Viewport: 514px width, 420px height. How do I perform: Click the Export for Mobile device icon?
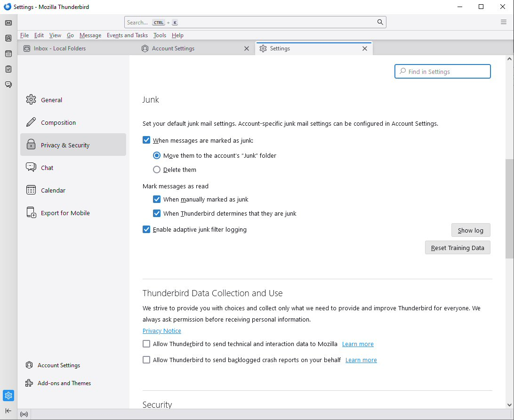pos(31,212)
